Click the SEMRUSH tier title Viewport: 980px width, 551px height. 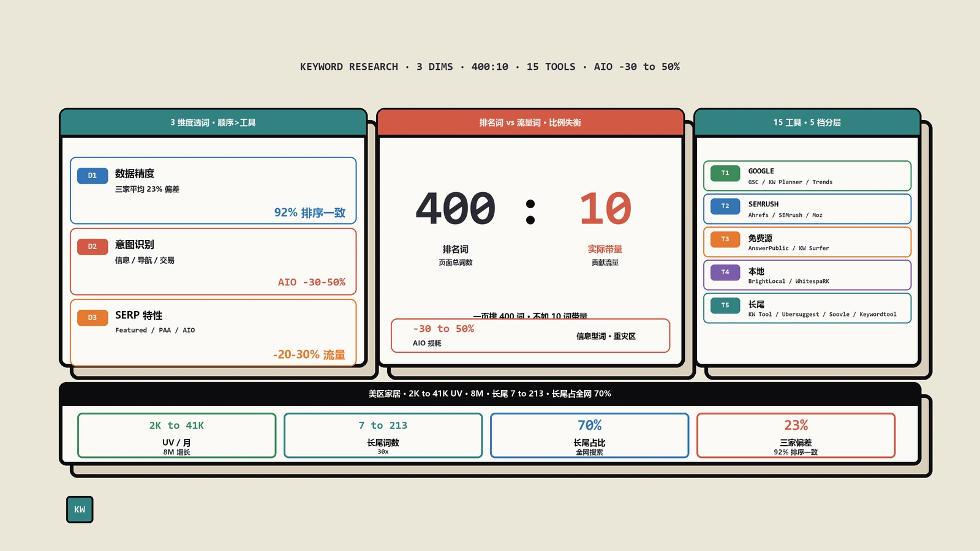coord(763,204)
